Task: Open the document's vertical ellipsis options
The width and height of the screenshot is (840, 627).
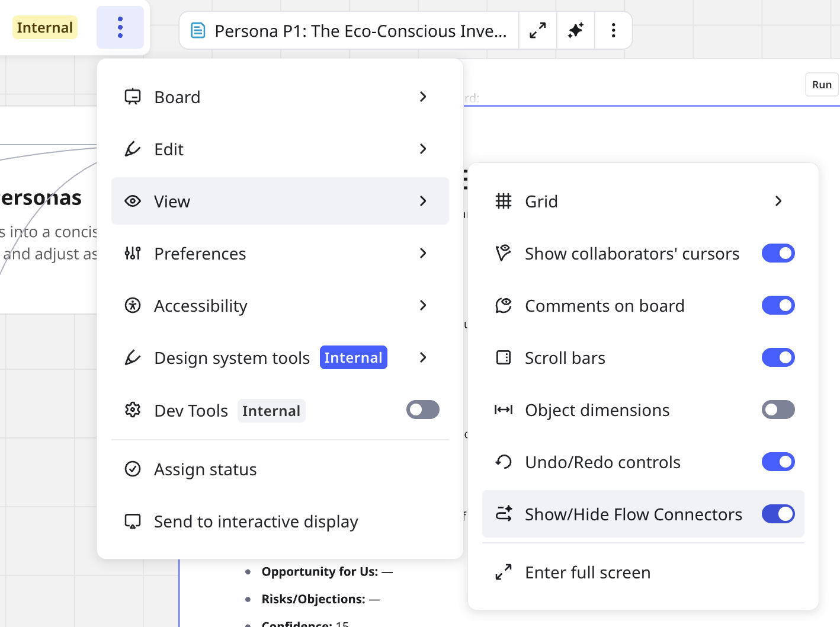Action: click(x=613, y=30)
